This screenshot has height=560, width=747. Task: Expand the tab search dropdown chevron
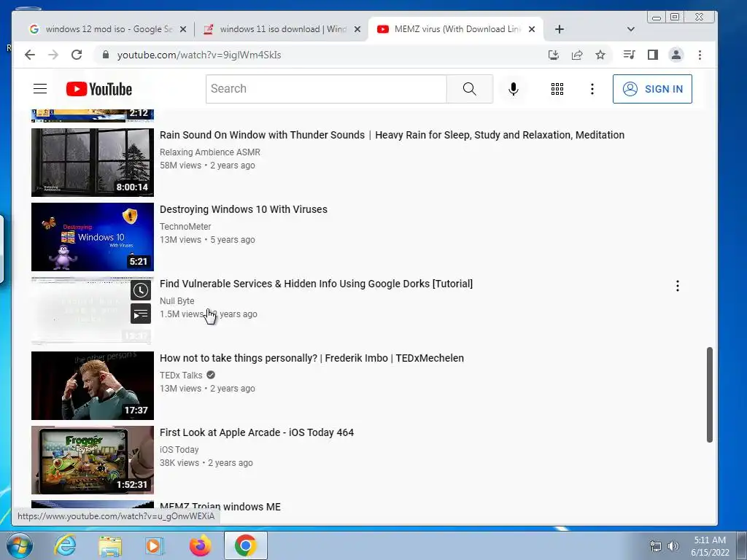[631, 29]
